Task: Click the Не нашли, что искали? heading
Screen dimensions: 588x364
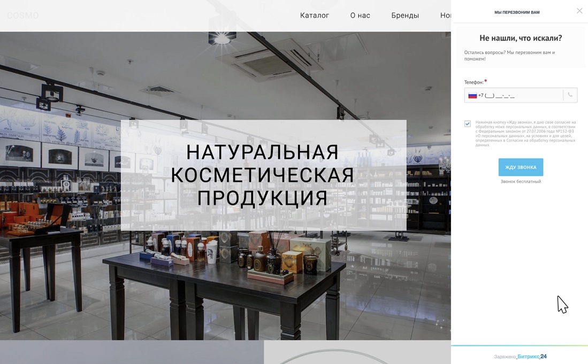Action: 521,38
